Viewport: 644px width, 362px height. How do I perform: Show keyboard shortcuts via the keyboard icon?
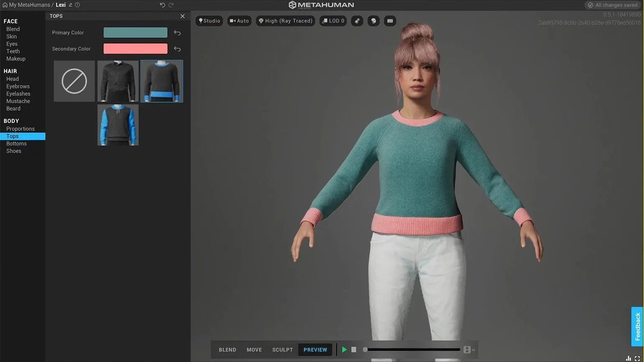[390, 21]
